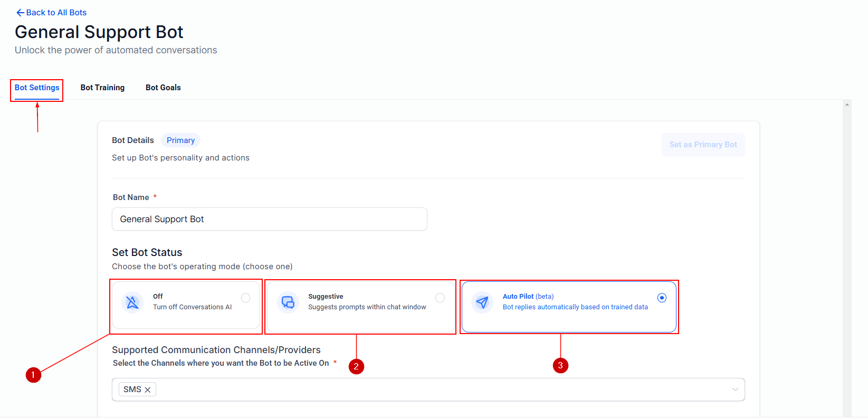Screen dimensions: 868x418
Task: Click into the Bot Name input field
Action: pos(270,219)
